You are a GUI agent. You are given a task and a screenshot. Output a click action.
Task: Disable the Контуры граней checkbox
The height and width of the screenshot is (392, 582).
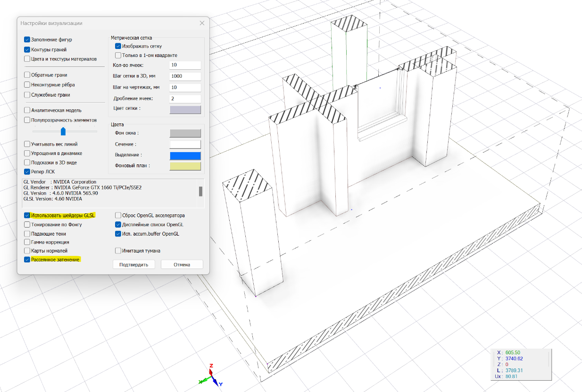tap(27, 49)
